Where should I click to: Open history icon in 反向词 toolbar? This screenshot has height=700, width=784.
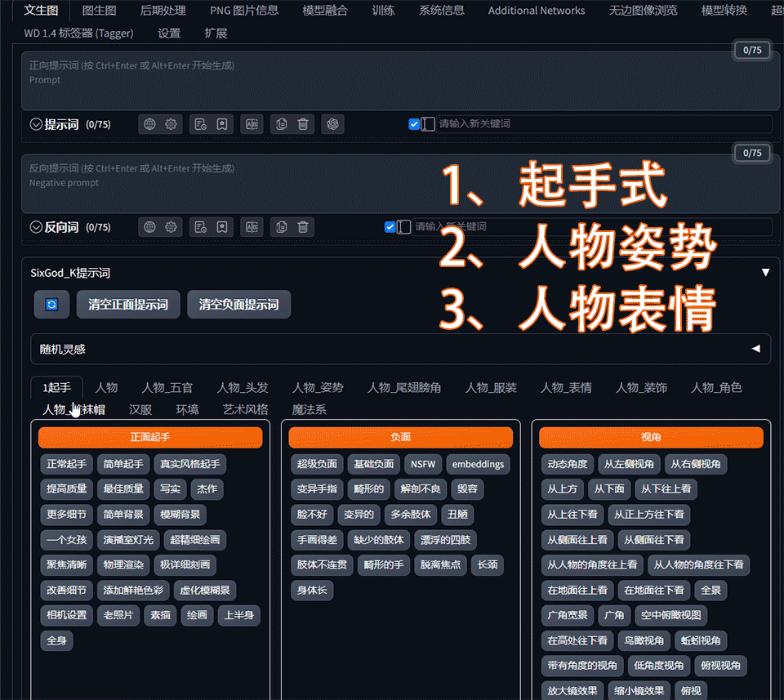point(201,227)
